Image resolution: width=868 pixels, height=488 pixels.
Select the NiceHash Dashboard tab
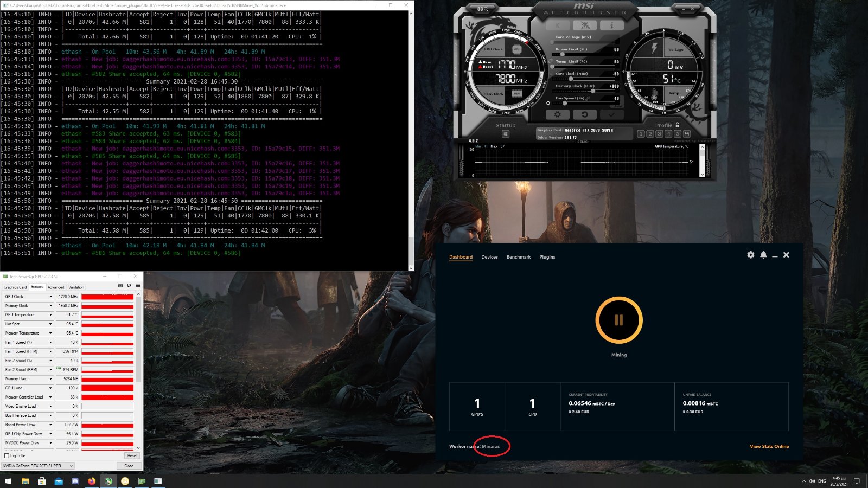coord(461,257)
